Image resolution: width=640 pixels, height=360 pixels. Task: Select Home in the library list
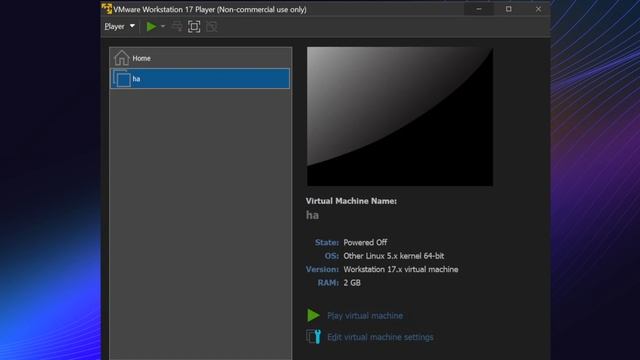(200, 58)
